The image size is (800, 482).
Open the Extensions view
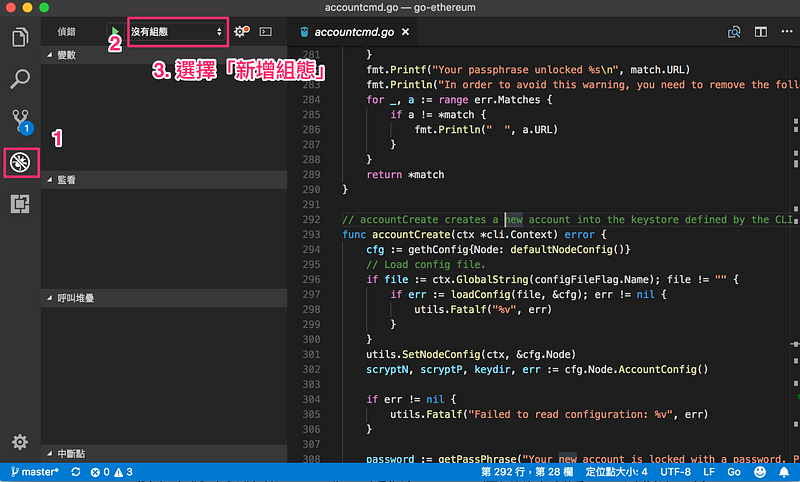[x=20, y=204]
